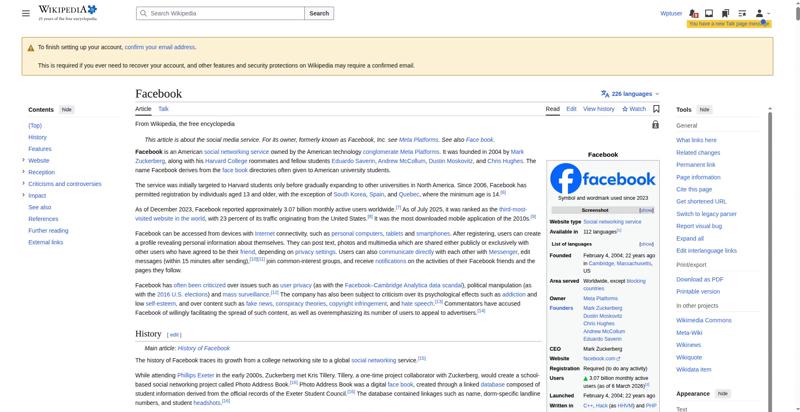Hide the Tools panel
Viewport: 800px width, 412px height.
pos(704,110)
